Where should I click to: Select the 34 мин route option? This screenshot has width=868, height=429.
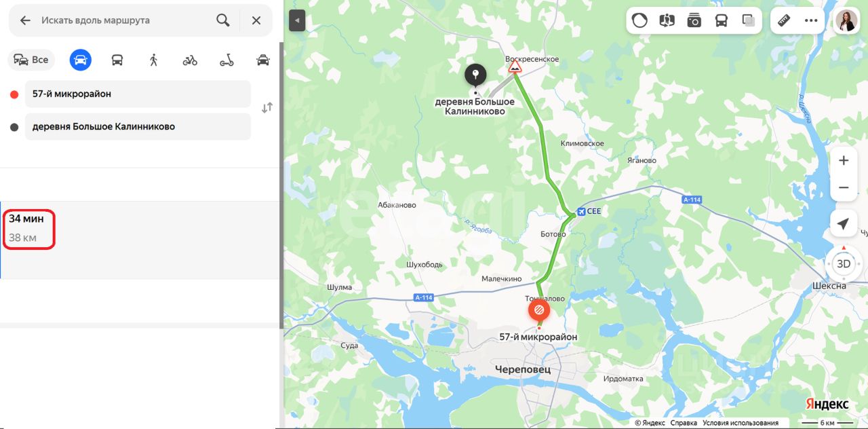coord(140,240)
